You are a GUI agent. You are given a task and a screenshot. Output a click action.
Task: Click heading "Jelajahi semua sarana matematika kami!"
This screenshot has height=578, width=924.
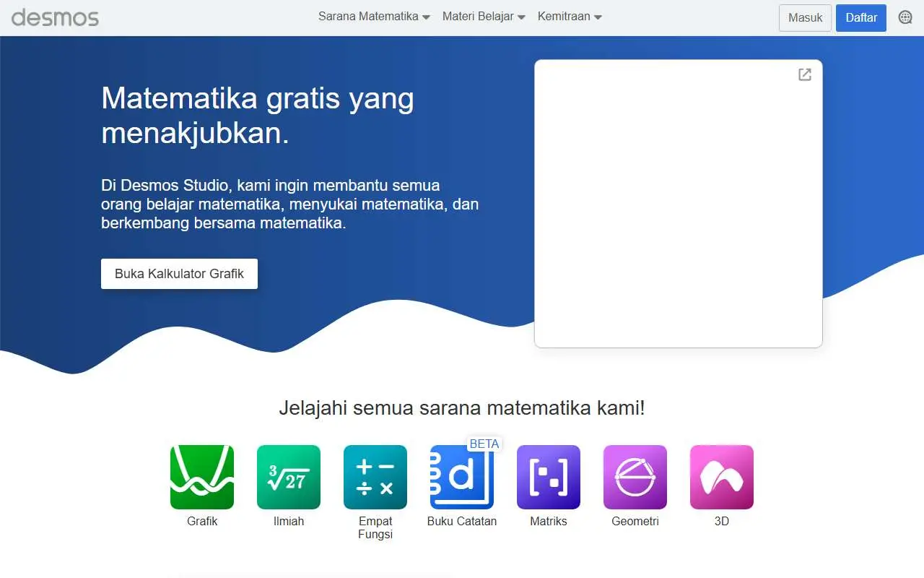(462, 407)
